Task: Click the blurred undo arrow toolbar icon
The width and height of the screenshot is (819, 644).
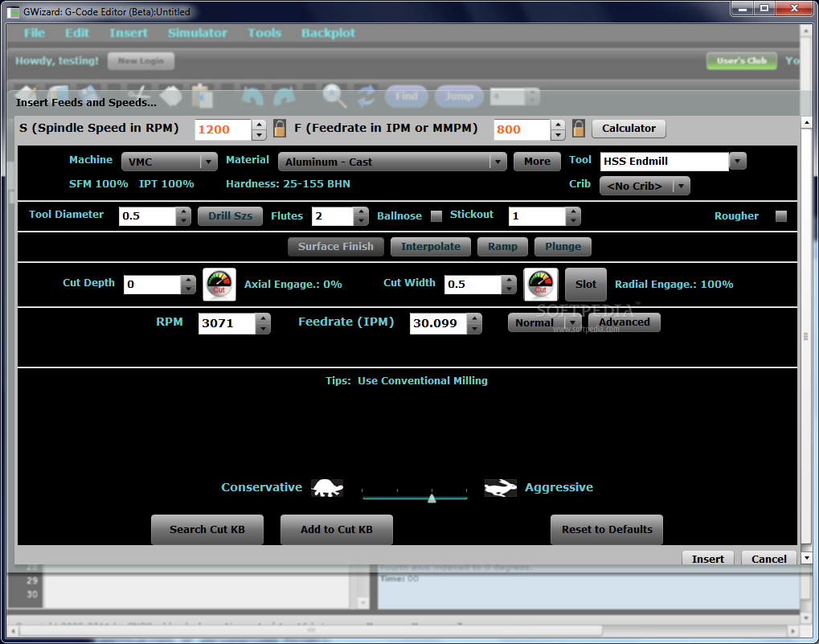Action: point(253,96)
